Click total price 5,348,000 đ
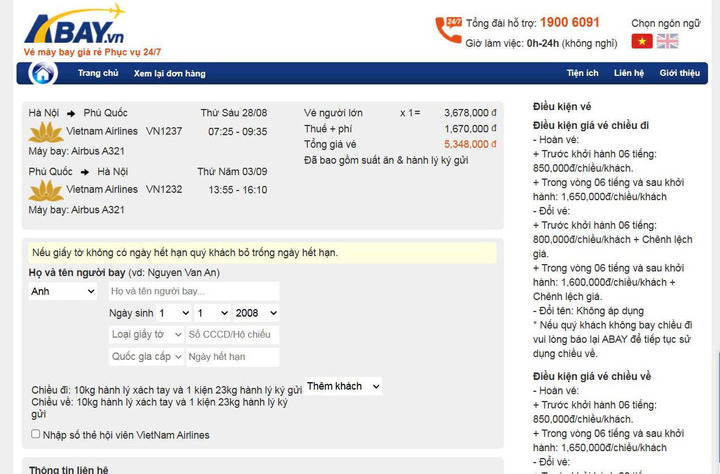This screenshot has width=720, height=474. coord(470,144)
